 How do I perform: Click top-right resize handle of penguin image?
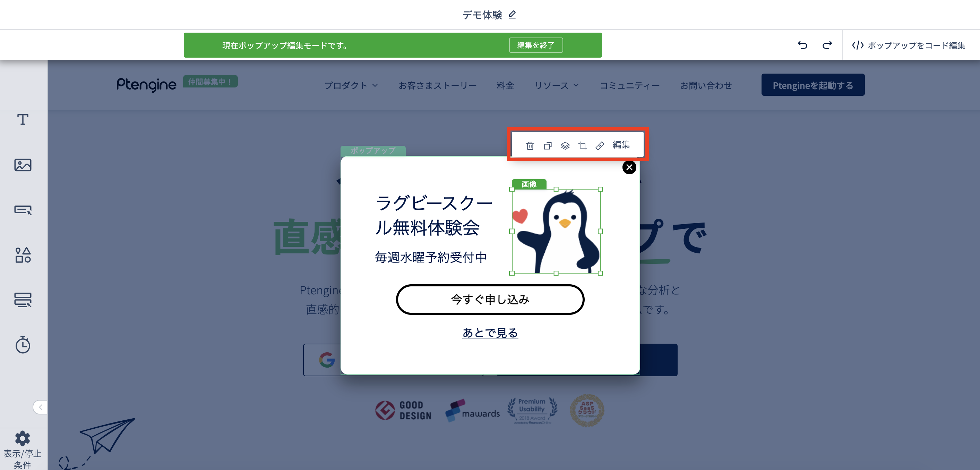click(600, 189)
